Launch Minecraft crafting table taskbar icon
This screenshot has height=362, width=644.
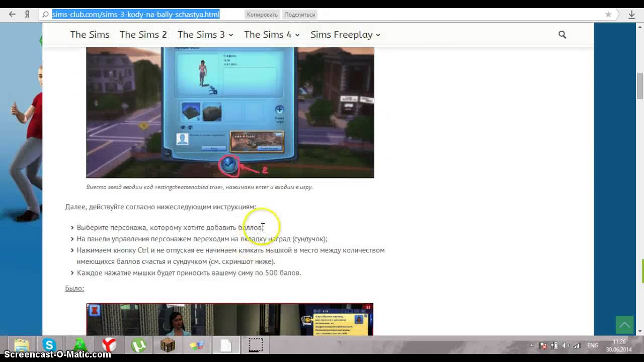click(168, 345)
